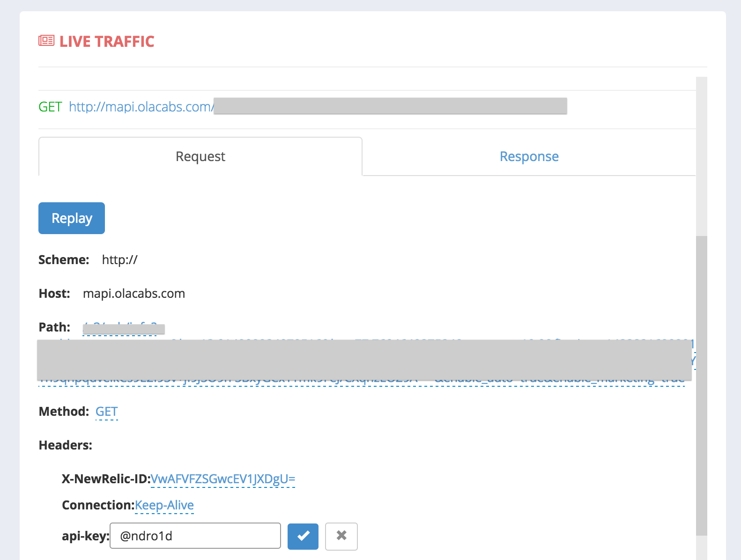Screen dimensions: 741x560
Task: Select the Request tab
Action: [200, 156]
